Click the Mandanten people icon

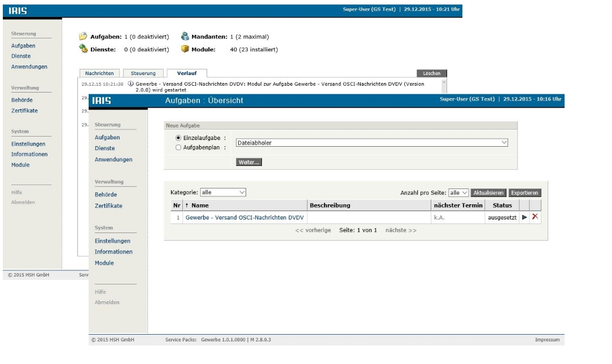click(184, 37)
